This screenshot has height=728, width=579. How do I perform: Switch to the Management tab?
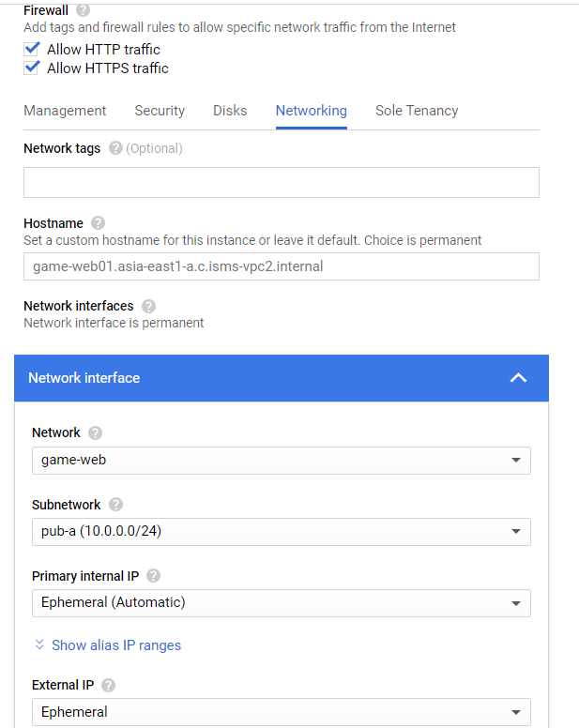point(65,111)
